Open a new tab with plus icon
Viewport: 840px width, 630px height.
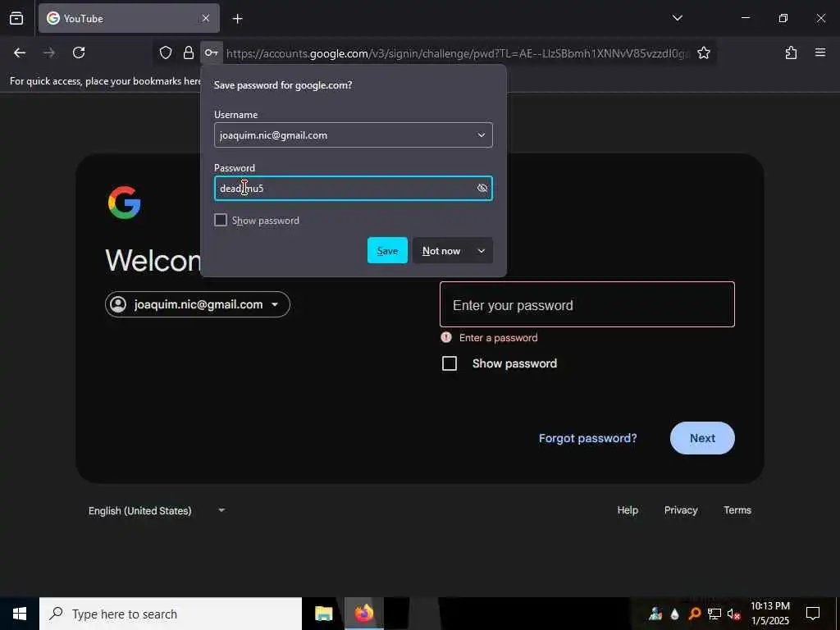(x=237, y=19)
